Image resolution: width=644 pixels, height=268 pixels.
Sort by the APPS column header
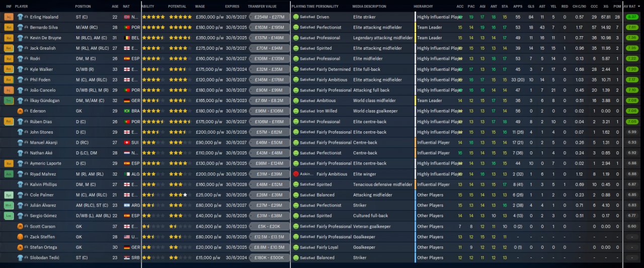coord(518,6)
